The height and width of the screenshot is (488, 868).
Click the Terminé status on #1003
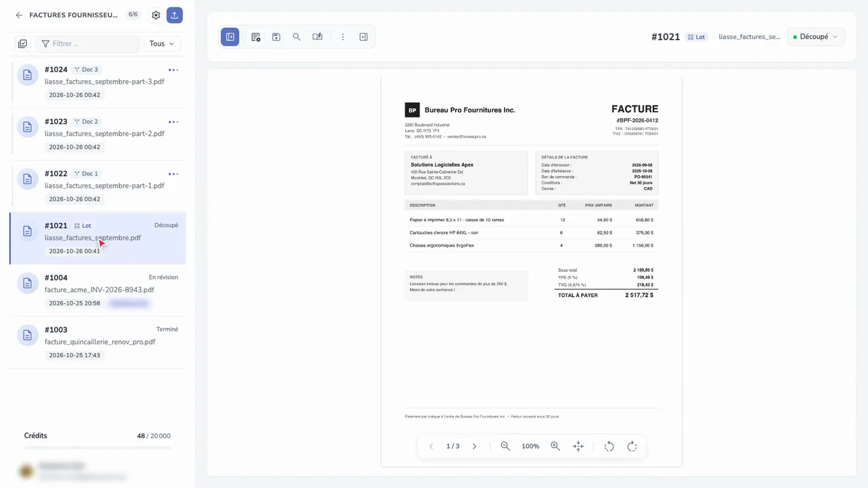(x=167, y=330)
